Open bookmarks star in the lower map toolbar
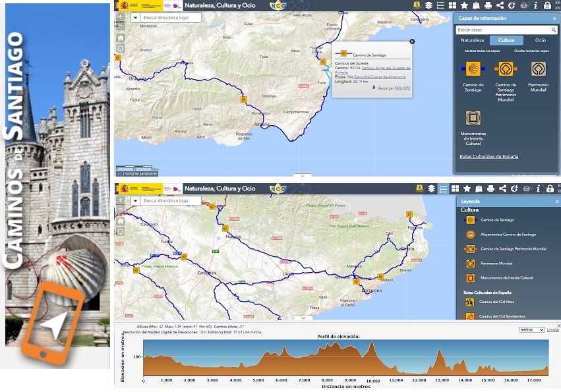 click(467, 188)
